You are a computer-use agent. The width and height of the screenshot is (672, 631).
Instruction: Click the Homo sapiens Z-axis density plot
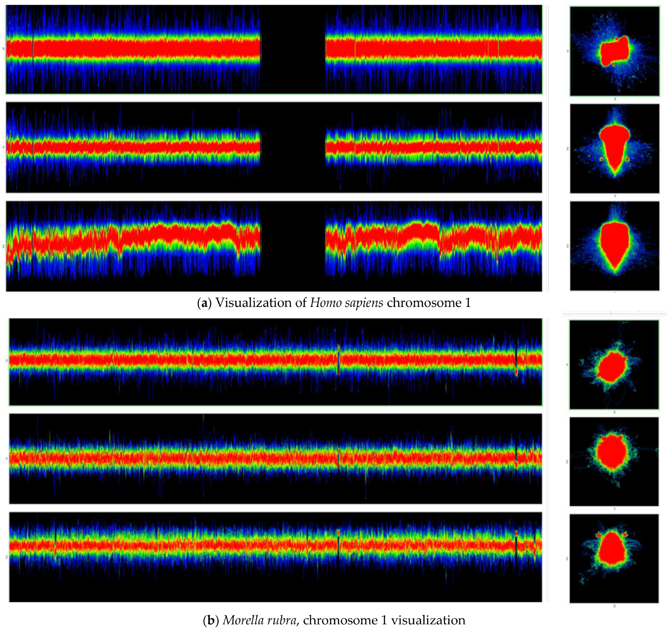135,246
